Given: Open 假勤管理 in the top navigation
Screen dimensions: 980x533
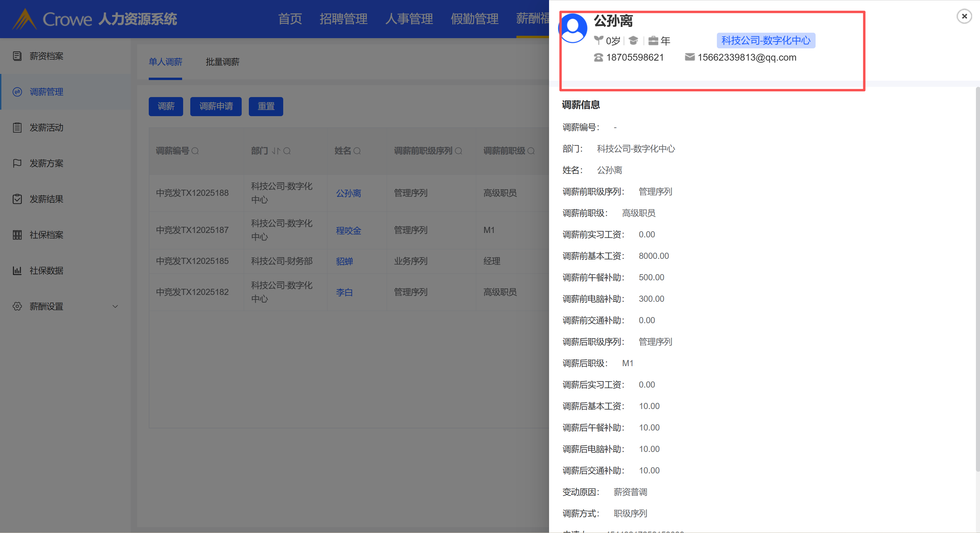Looking at the screenshot, I should 475,18.
